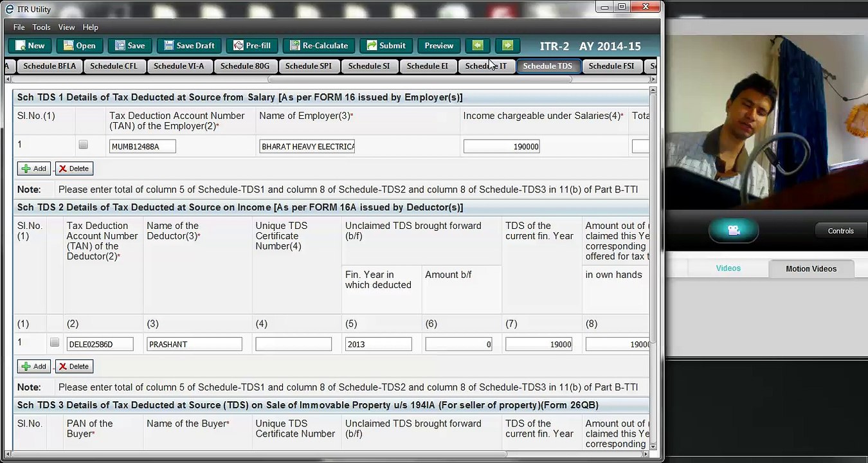Switch to Schedule IT tab
This screenshot has width=868, height=463.
click(x=485, y=66)
